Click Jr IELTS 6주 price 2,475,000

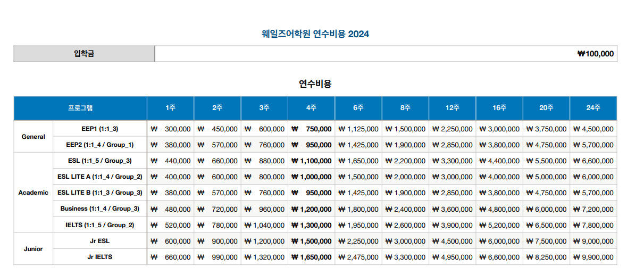tap(358, 257)
